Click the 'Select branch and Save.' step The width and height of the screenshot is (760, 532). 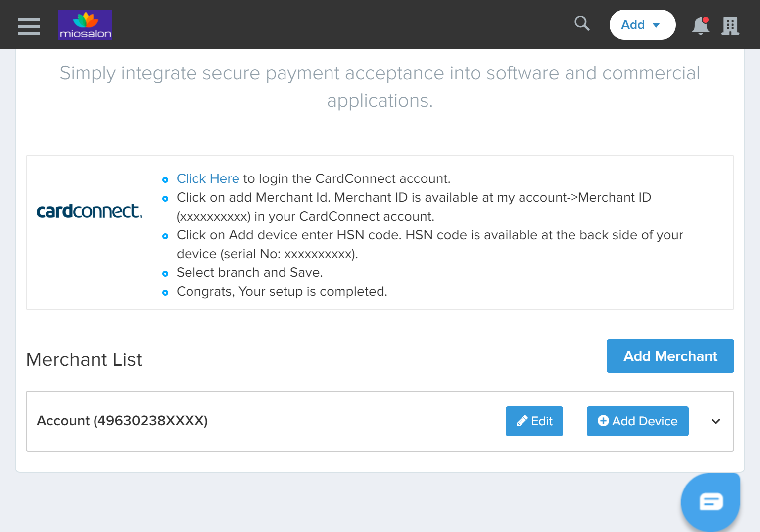249,272
